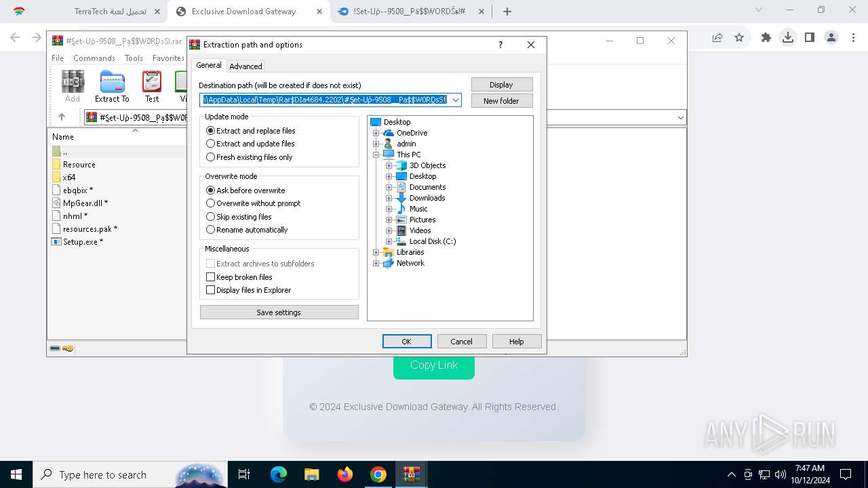Bookmark this page with star icon

(739, 38)
